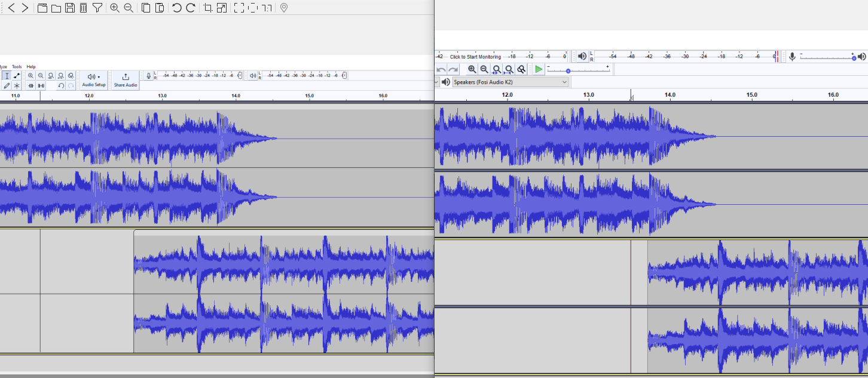The height and width of the screenshot is (378, 868).
Task: Click the Silence audio selection icon
Action: click(41, 85)
